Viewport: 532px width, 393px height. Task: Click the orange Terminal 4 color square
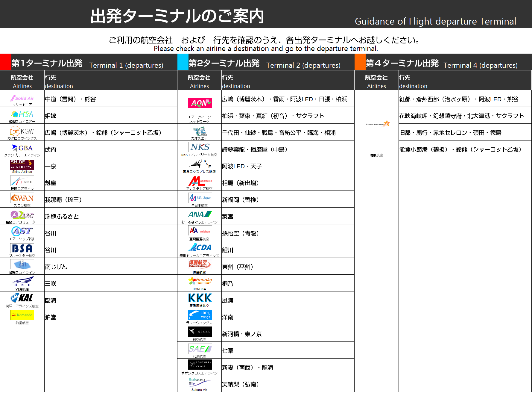pyautogui.click(x=360, y=62)
